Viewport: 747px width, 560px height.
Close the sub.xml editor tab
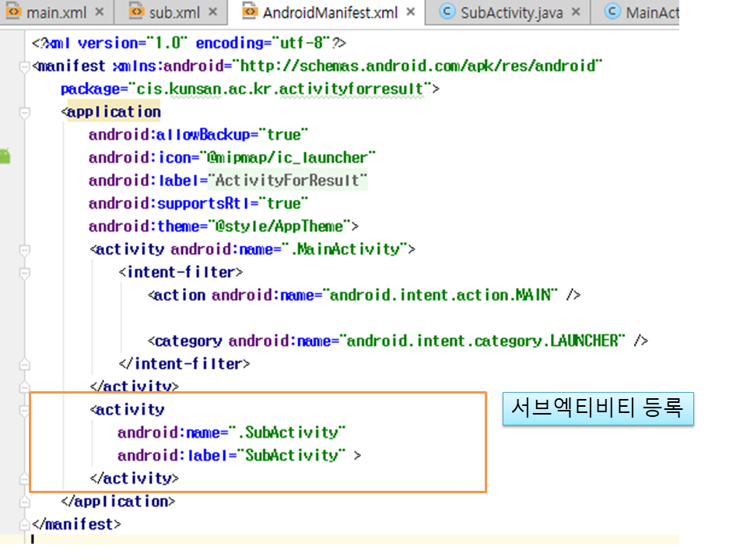213,12
